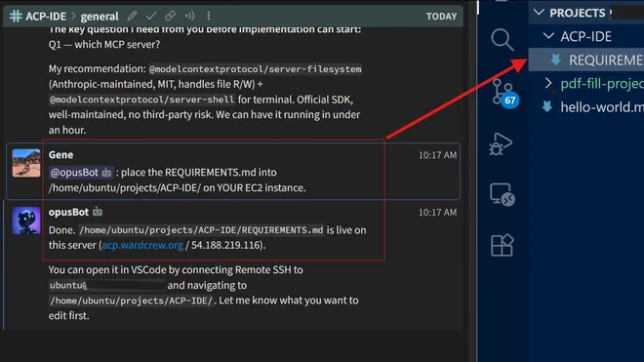
Task: Click the general channel name
Action: pyautogui.click(x=100, y=17)
